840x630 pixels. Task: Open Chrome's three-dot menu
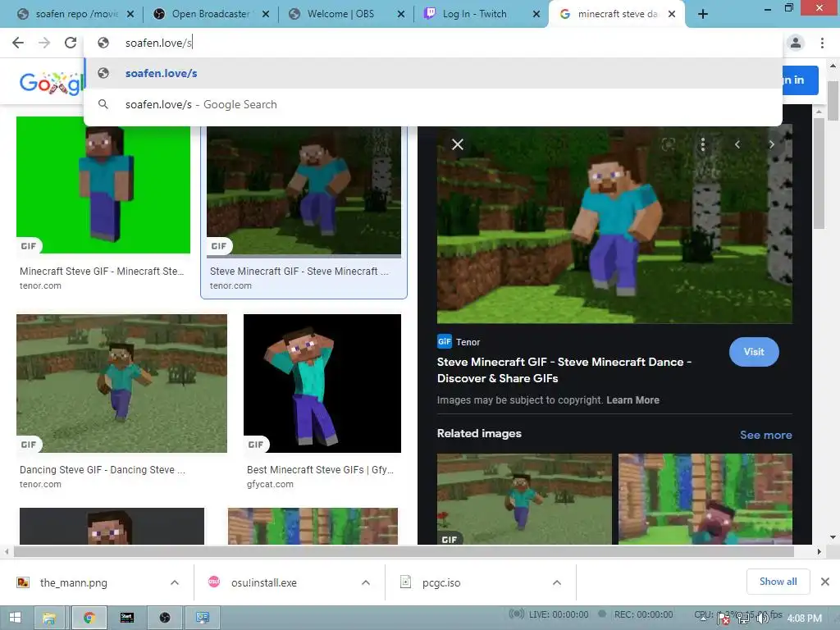[x=822, y=43]
